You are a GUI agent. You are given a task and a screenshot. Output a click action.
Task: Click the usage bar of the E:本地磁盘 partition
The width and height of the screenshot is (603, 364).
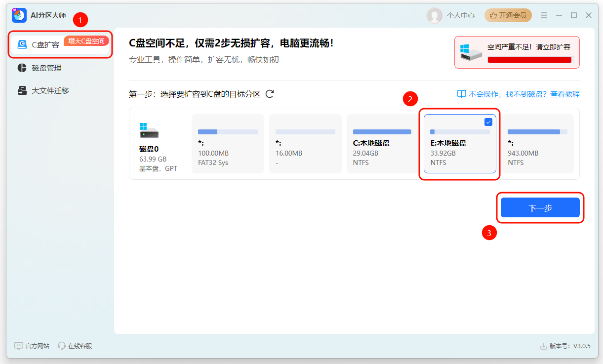tap(460, 132)
